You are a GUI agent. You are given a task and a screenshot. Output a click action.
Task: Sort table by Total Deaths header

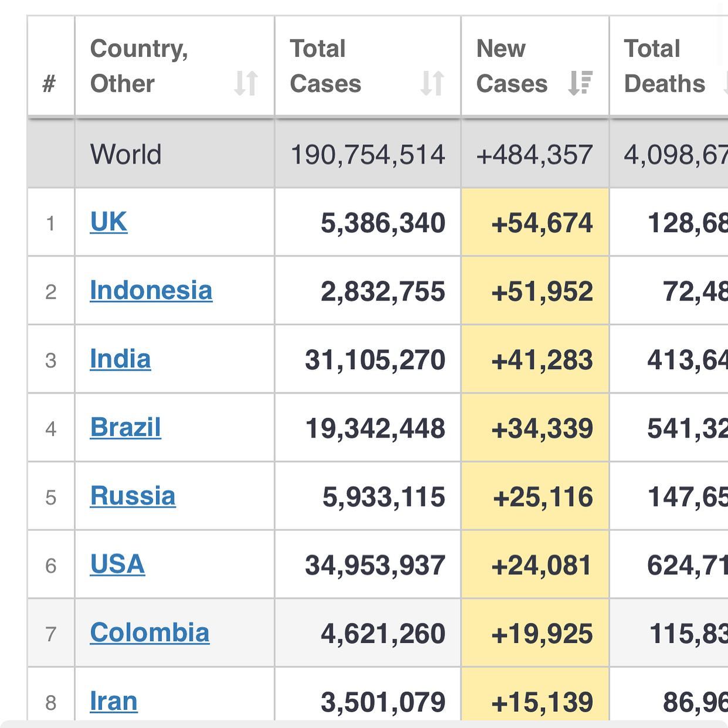point(664,66)
